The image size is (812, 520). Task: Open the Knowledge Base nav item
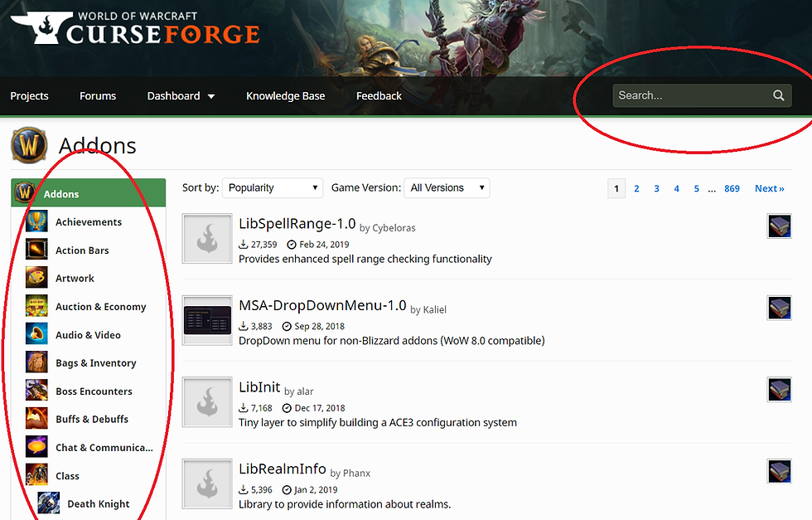[x=286, y=96]
